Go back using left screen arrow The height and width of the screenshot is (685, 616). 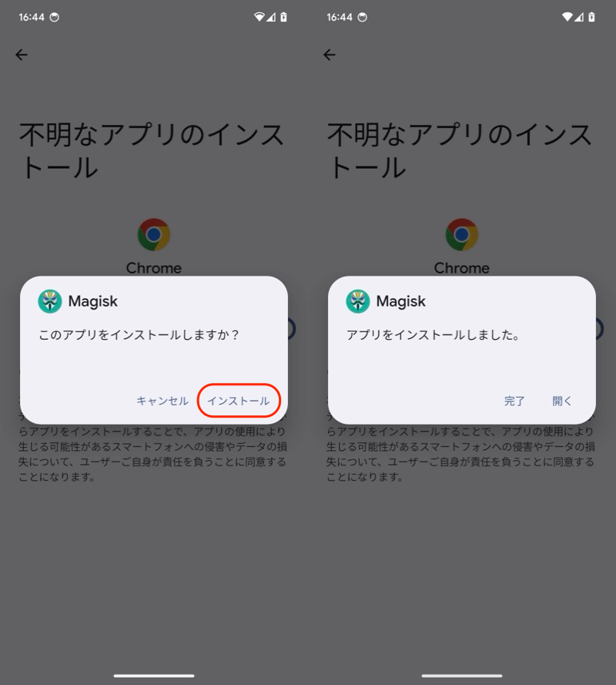coord(22,55)
